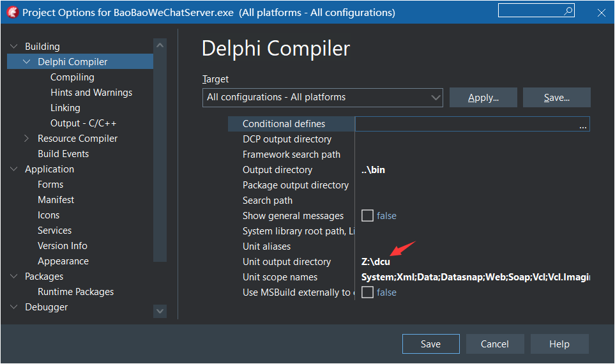Collapse the Building tree node

pos(14,47)
